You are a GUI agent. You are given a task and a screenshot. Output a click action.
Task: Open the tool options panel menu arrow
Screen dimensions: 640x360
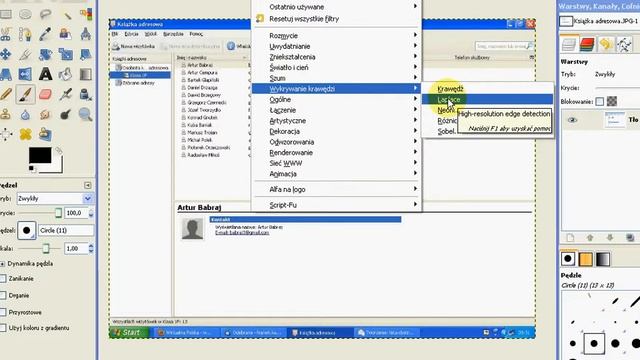tap(87, 185)
